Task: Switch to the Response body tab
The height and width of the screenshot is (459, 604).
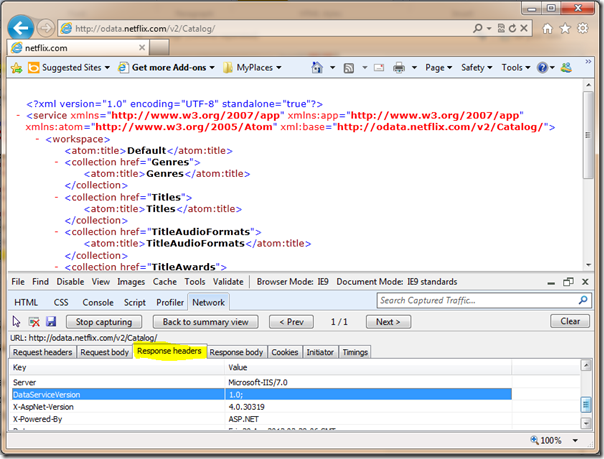Action: (237, 352)
